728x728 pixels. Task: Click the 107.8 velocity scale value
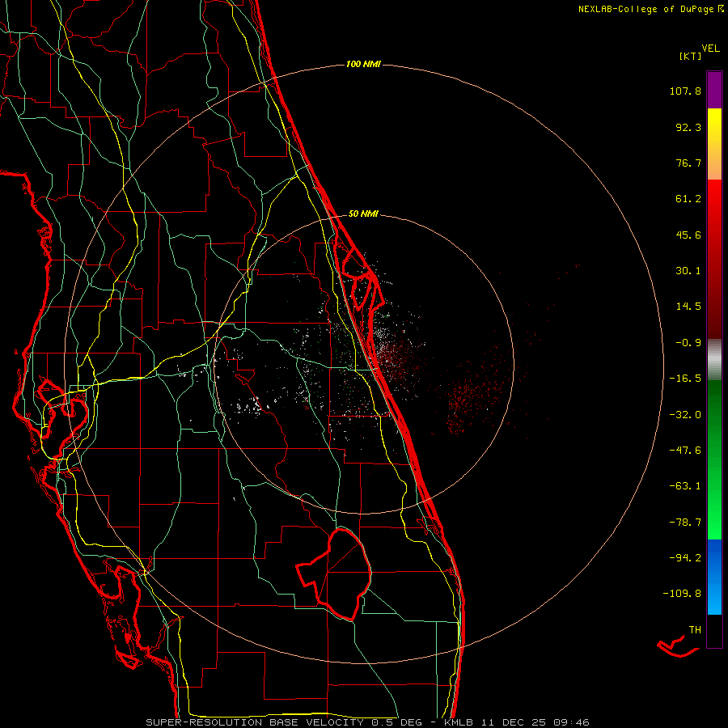point(685,91)
